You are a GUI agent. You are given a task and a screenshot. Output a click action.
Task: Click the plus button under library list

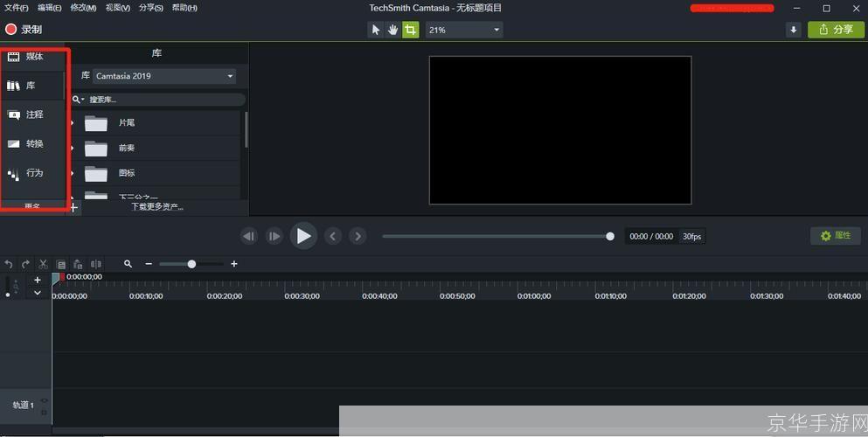[73, 208]
